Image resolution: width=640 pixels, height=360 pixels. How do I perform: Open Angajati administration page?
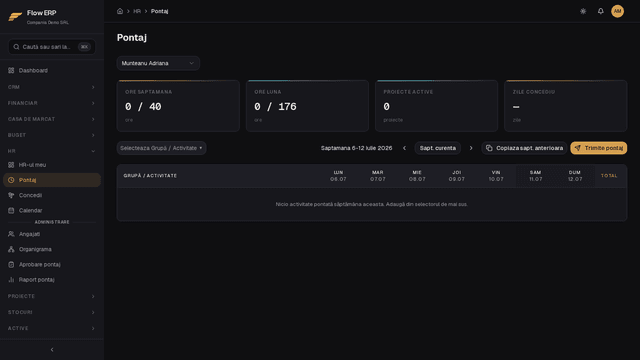[52, 234]
